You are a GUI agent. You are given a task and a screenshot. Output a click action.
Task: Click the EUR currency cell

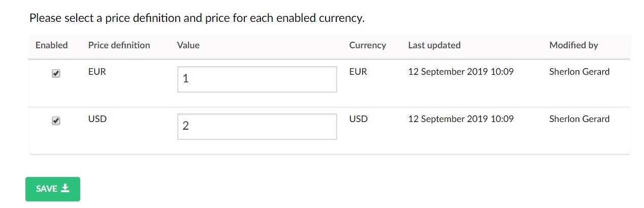point(358,72)
